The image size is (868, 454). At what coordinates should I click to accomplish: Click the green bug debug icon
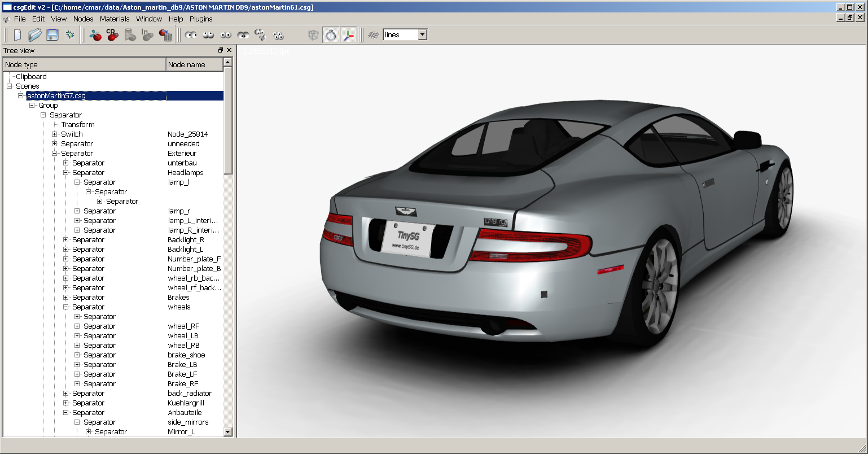pyautogui.click(x=70, y=35)
